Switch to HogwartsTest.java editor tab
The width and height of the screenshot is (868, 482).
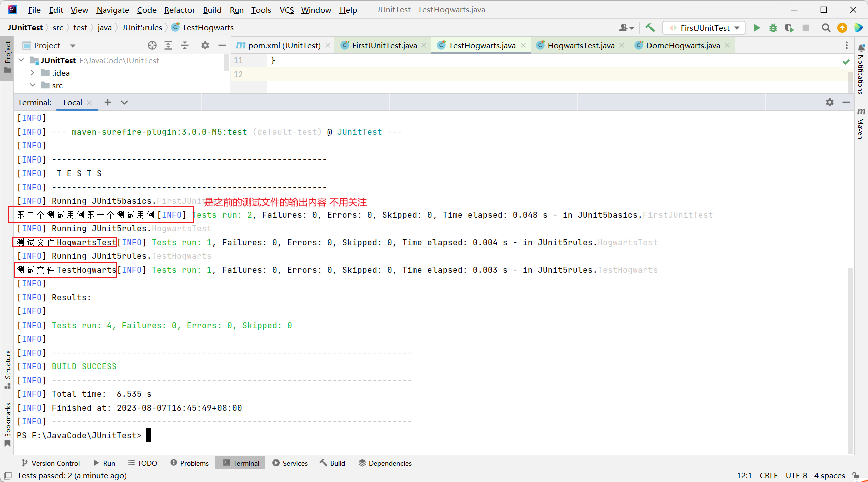point(580,45)
